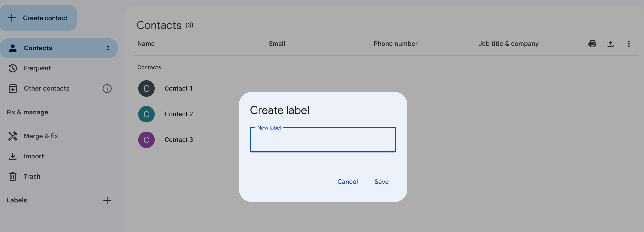Save the new label
Image resolution: width=644 pixels, height=232 pixels.
coord(381,182)
